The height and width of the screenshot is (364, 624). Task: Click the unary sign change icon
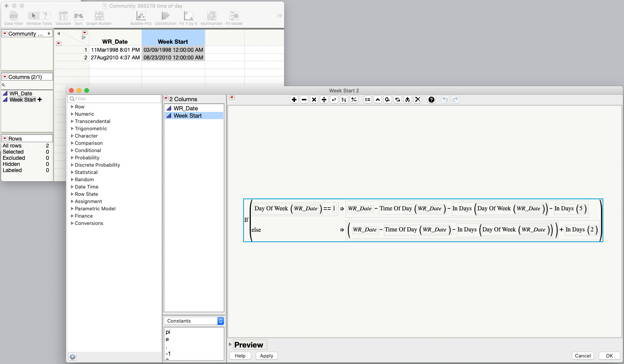[x=354, y=99]
